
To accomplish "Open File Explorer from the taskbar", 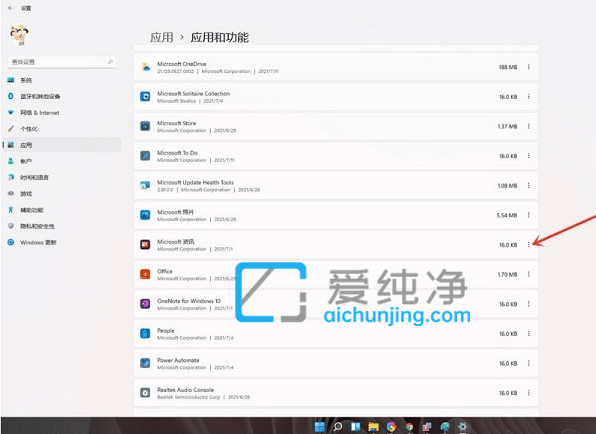I will click(373, 427).
